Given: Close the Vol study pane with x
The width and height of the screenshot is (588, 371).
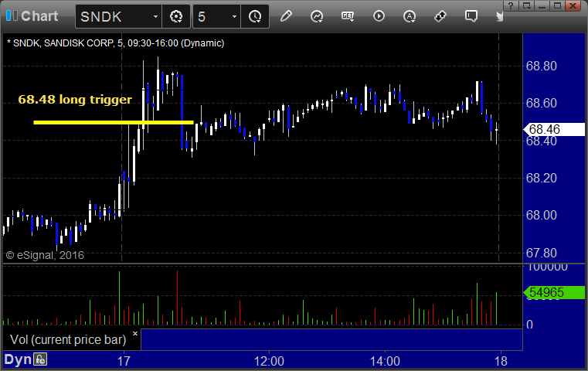Looking at the screenshot, I should click(x=135, y=333).
